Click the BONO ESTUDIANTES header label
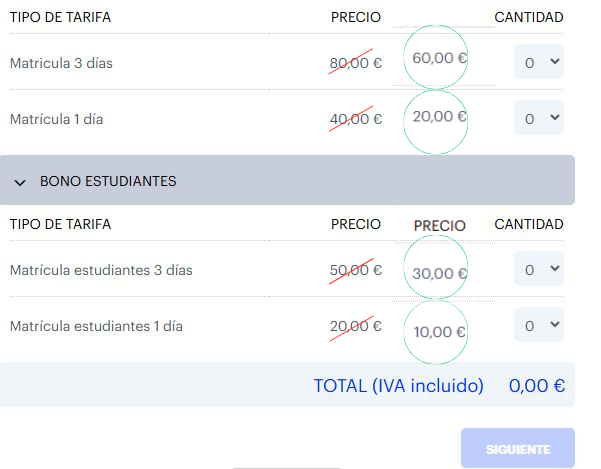The height and width of the screenshot is (469, 601). click(x=108, y=181)
